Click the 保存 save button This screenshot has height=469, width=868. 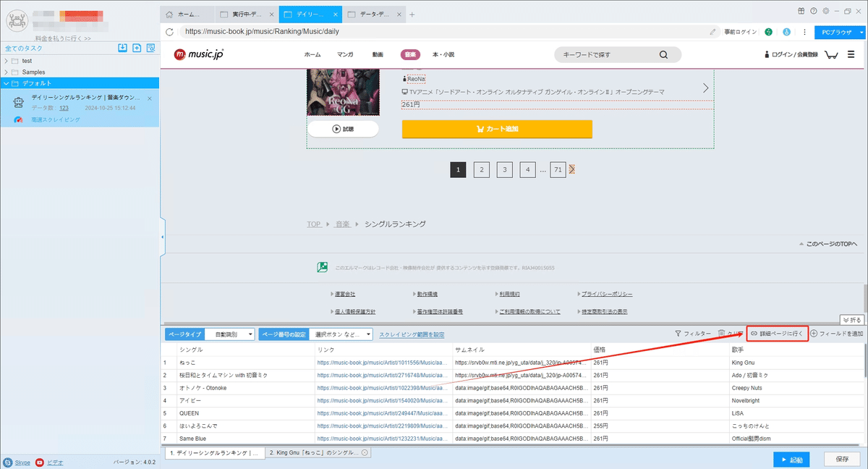(x=842, y=460)
